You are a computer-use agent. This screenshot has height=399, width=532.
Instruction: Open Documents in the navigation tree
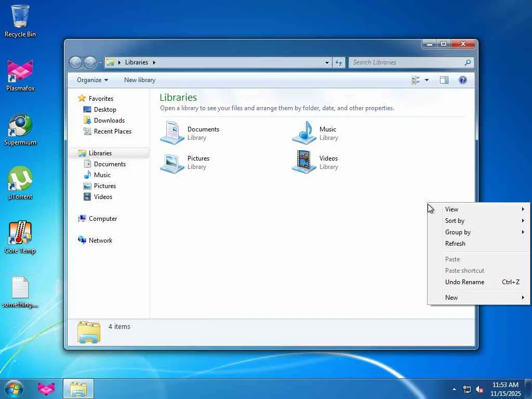(110, 164)
